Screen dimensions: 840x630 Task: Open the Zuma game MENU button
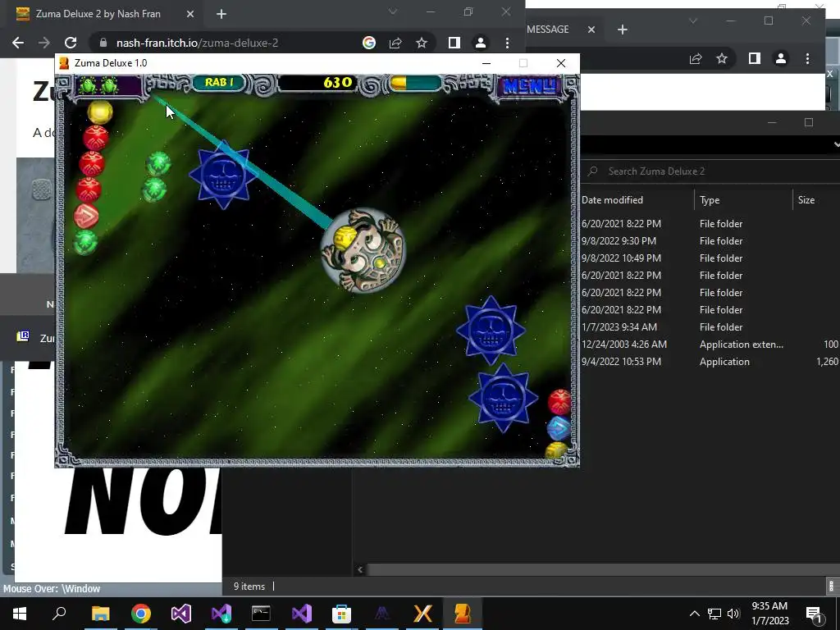[529, 85]
